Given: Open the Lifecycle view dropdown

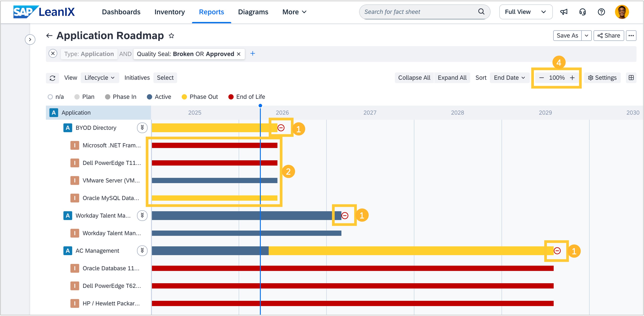Looking at the screenshot, I should 99,78.
